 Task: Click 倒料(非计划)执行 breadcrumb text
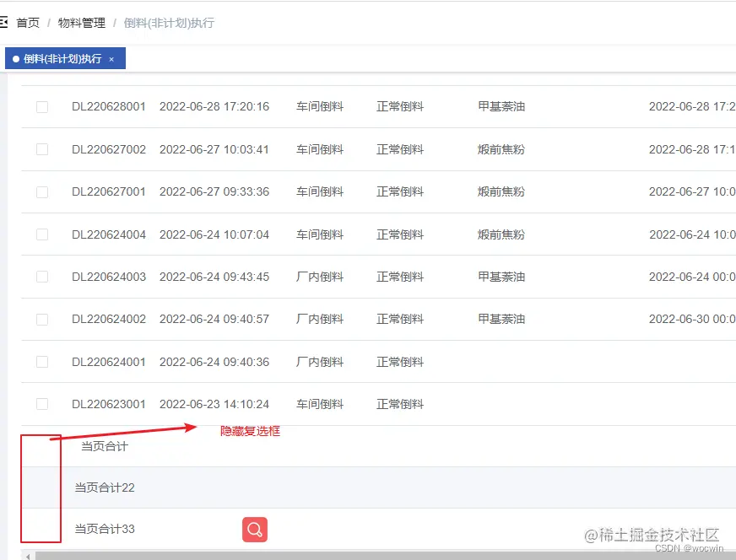169,23
